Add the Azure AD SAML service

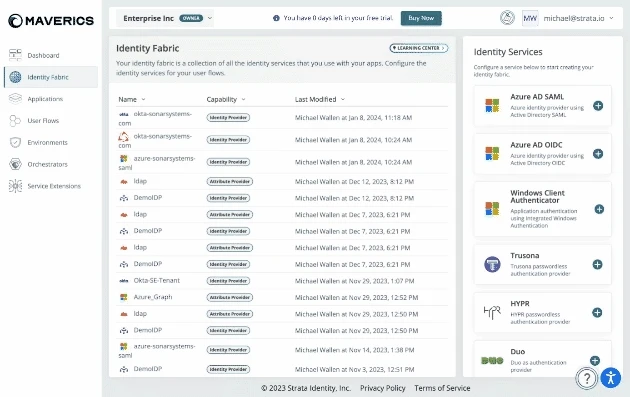(598, 106)
